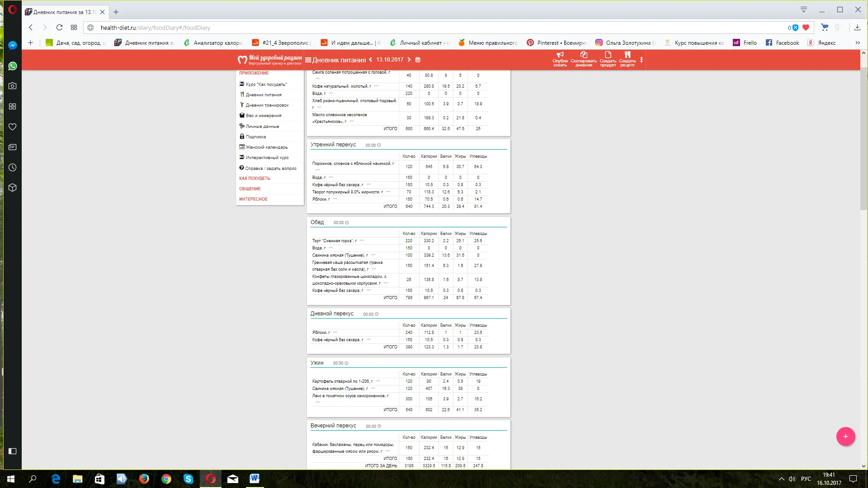The height and width of the screenshot is (488, 868).
Task: Open WhatsApp in the Opera sidebar
Action: (x=13, y=66)
